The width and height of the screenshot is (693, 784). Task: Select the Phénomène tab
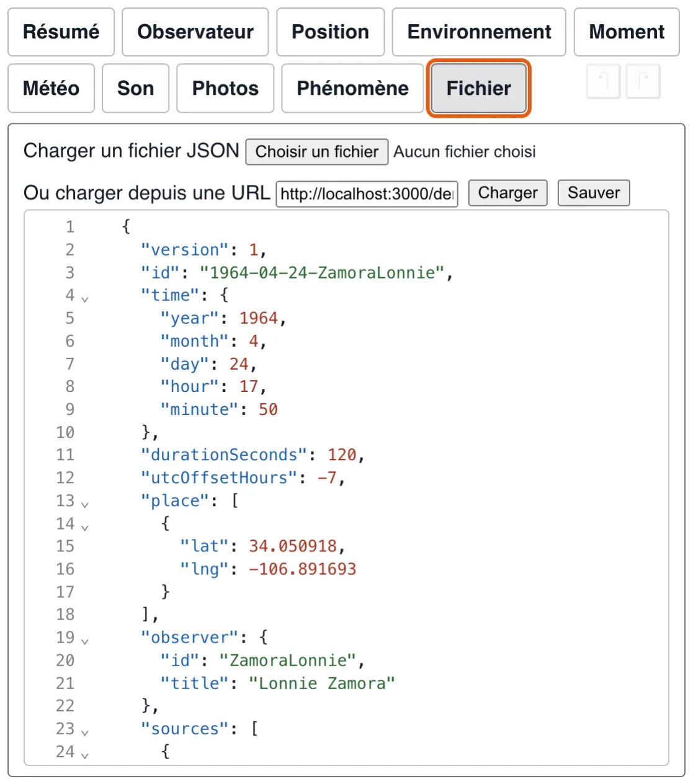point(352,88)
